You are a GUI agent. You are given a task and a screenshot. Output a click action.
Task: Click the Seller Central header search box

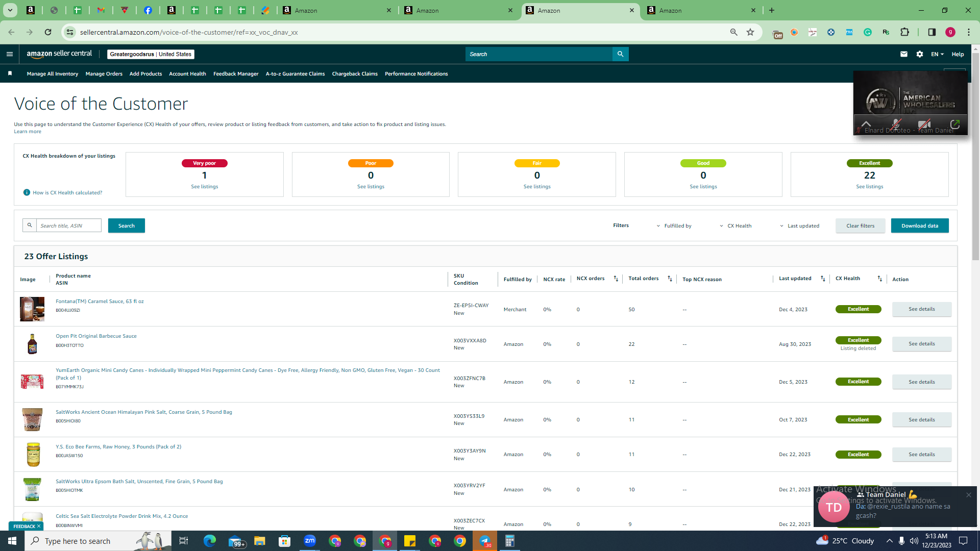pos(539,54)
